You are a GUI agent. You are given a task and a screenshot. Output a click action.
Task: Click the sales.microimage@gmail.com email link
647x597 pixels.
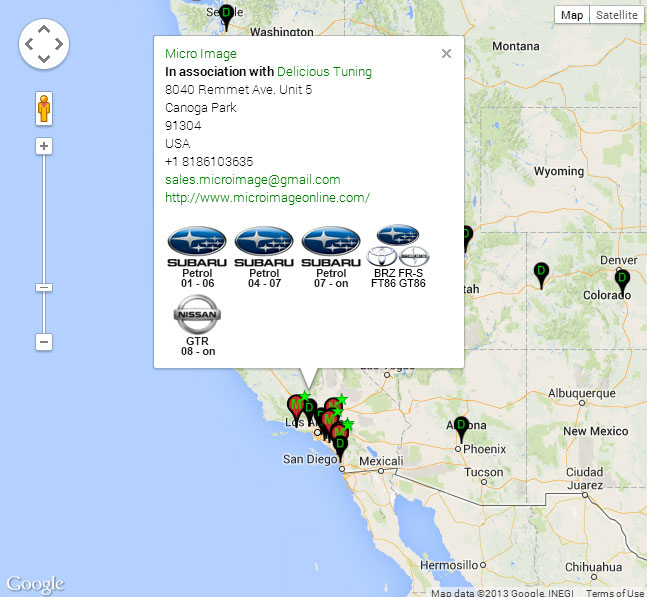pos(253,180)
